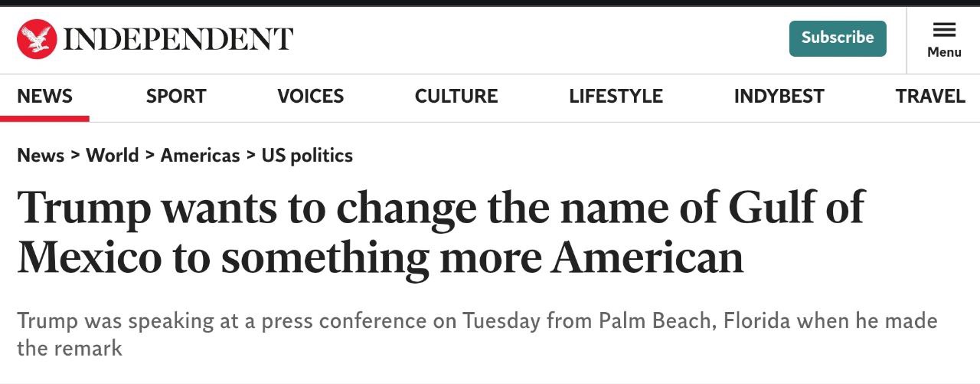Click the Independent wordmark text
980x384 pixels.
point(178,39)
